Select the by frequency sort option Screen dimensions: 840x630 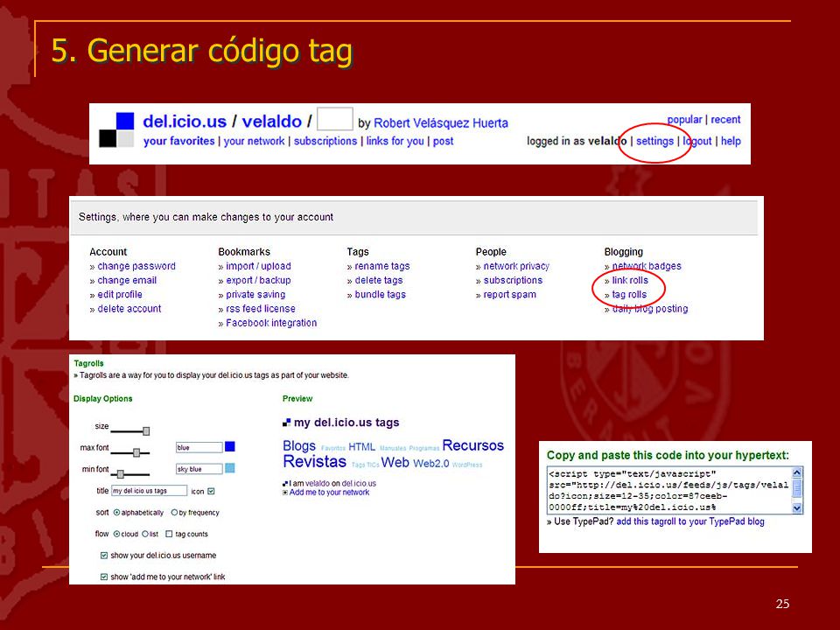click(x=174, y=513)
